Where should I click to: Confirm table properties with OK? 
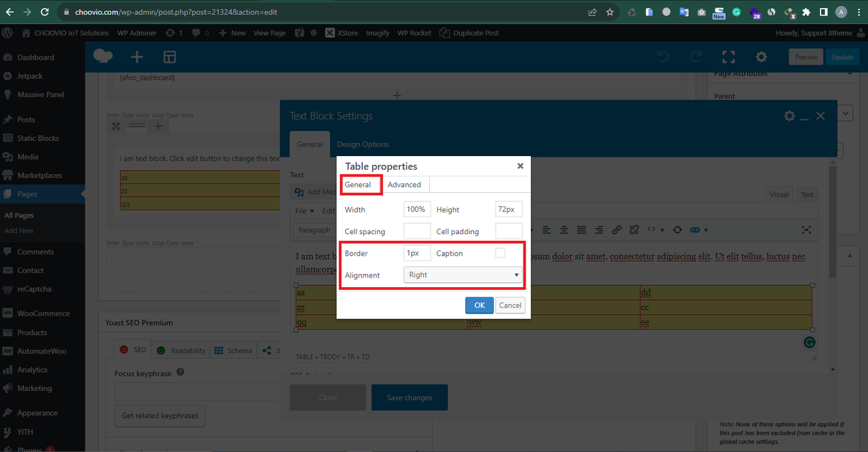pos(479,305)
